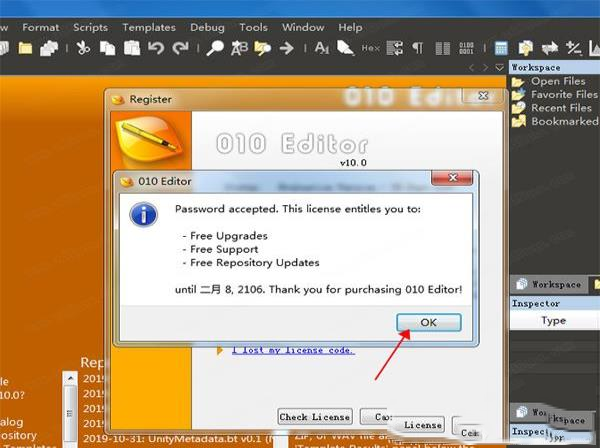Toggle the paragraph mark whitespace icon
Viewport: 600px width, 448px height.
coord(418,48)
